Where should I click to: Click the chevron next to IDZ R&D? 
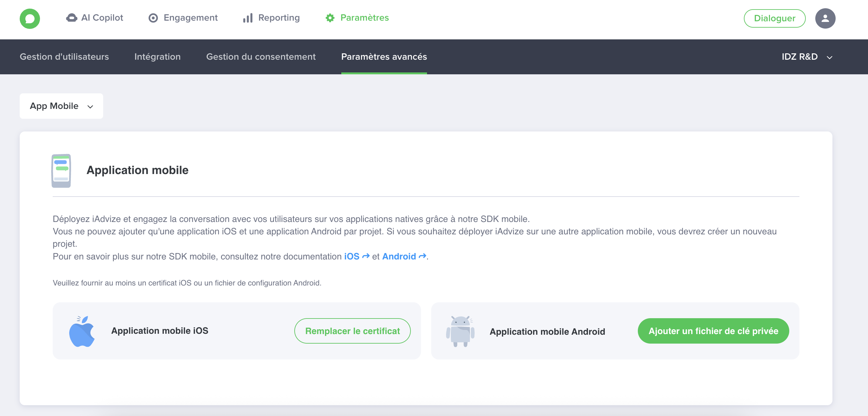click(830, 57)
